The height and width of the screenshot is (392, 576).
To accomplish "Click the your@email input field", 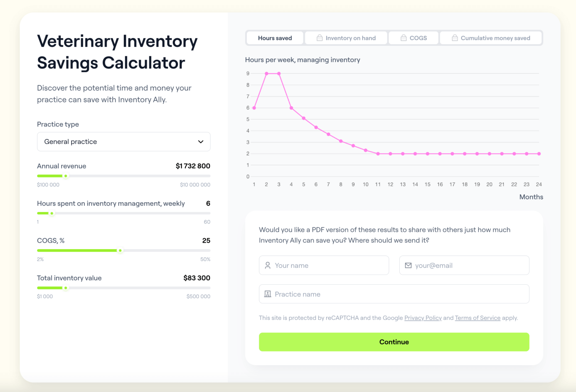I will (x=464, y=265).
